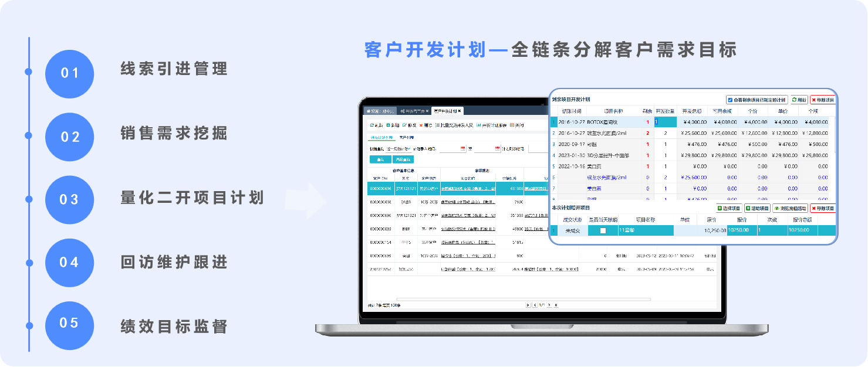Image resolution: width=868 pixels, height=367 pixels.
Task: Check the 是否当天核销 box for the 未成交 row
Action: click(x=604, y=230)
